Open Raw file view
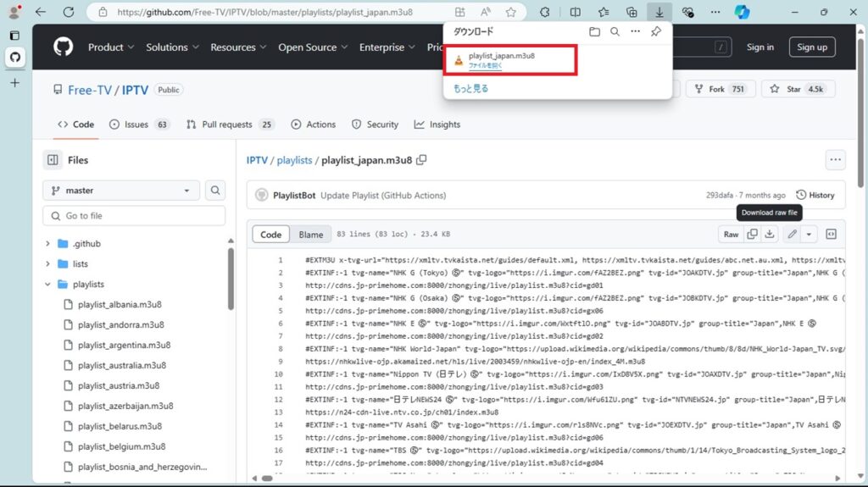 coord(731,234)
